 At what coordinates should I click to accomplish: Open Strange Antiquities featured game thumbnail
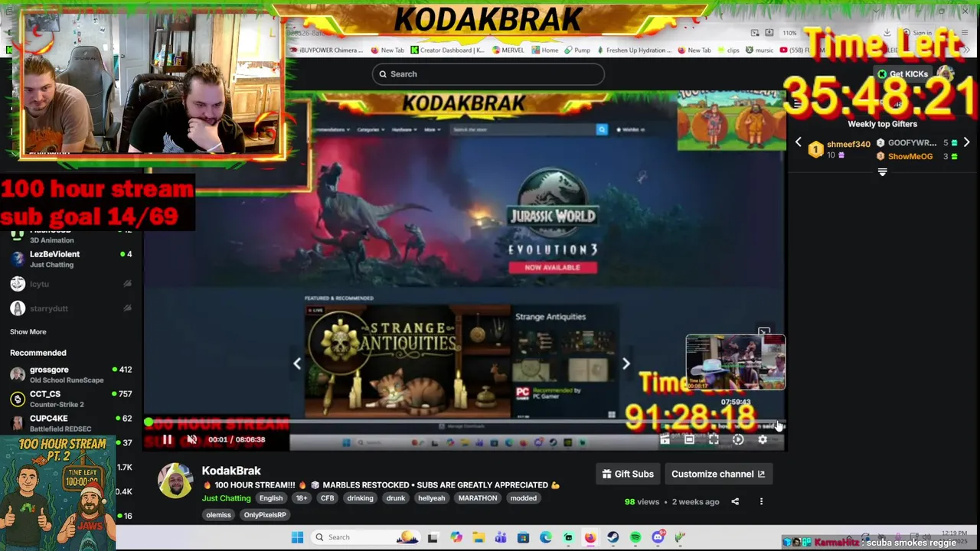pyautogui.click(x=407, y=362)
